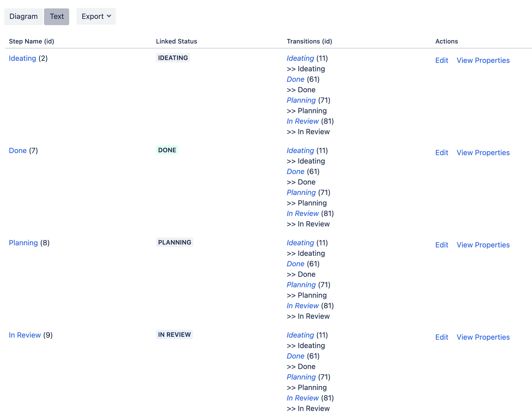Open the Ideating (2) step link
Image resolution: width=532 pixels, height=417 pixels.
pos(23,58)
